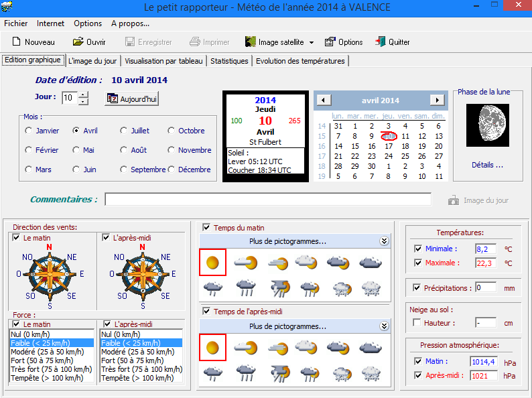Select sunny pictogram for afternoon weather
Image resolution: width=532 pixels, height=398 pixels.
click(x=212, y=348)
